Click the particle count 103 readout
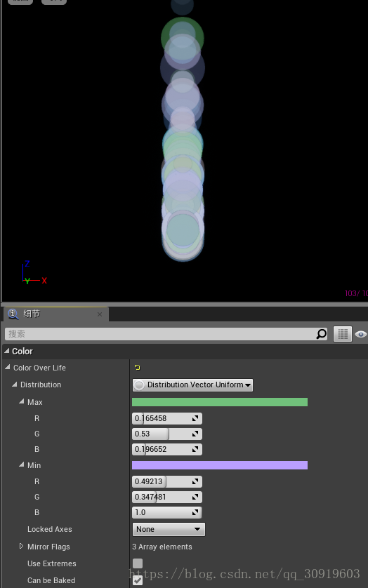The image size is (368, 588). coord(356,293)
